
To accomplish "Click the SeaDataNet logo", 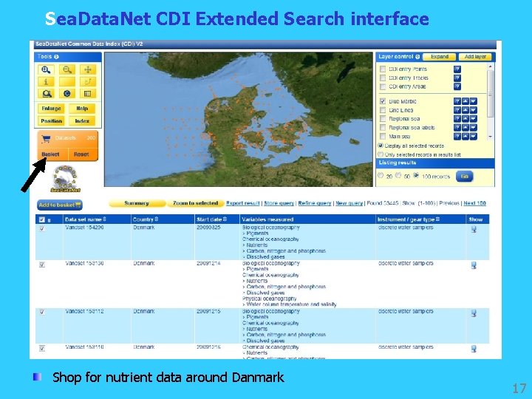I will (x=66, y=179).
